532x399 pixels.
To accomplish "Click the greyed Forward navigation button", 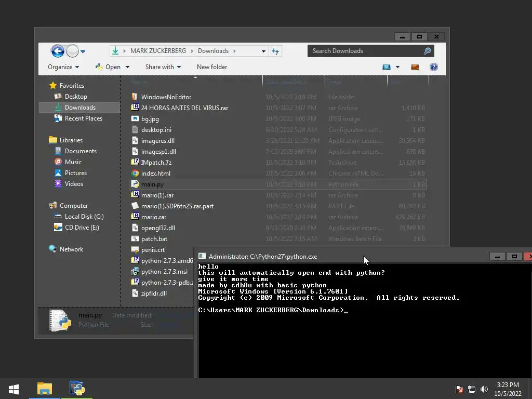I will 72,51.
